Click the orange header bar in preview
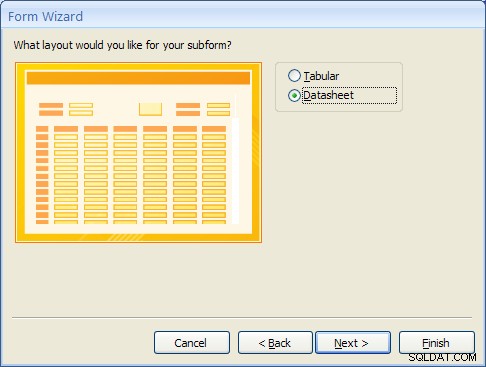Image resolution: width=486 pixels, height=367 pixels. pyautogui.click(x=138, y=78)
